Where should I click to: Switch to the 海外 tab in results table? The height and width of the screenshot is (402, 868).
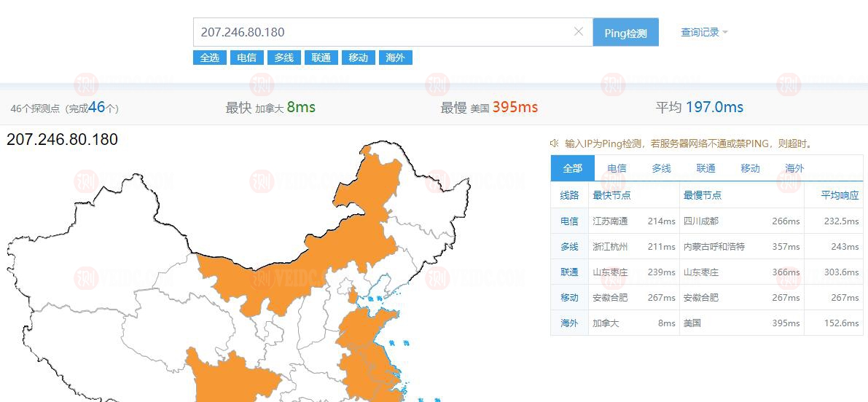pos(794,168)
